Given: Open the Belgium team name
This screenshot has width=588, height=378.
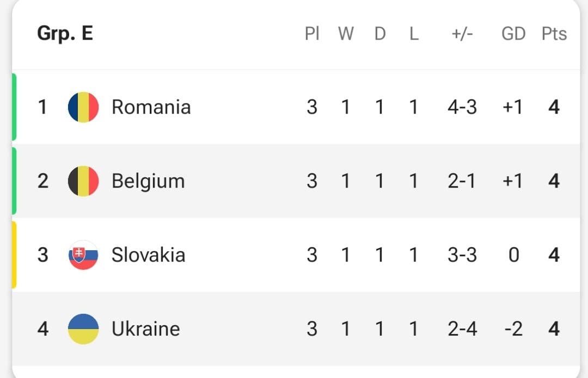Looking at the screenshot, I should tap(148, 181).
